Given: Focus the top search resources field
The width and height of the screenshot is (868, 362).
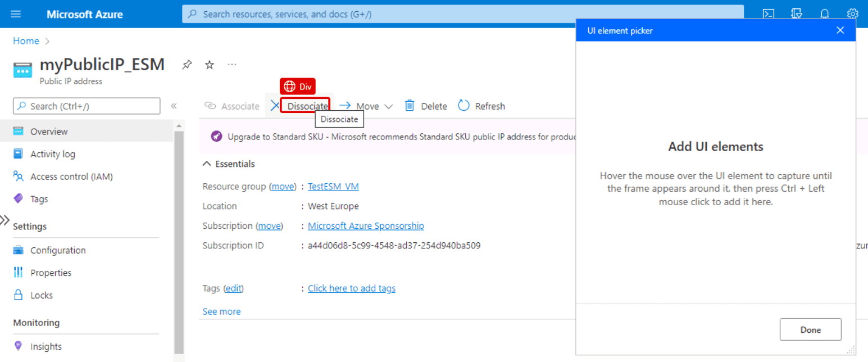Looking at the screenshot, I should coord(463,14).
